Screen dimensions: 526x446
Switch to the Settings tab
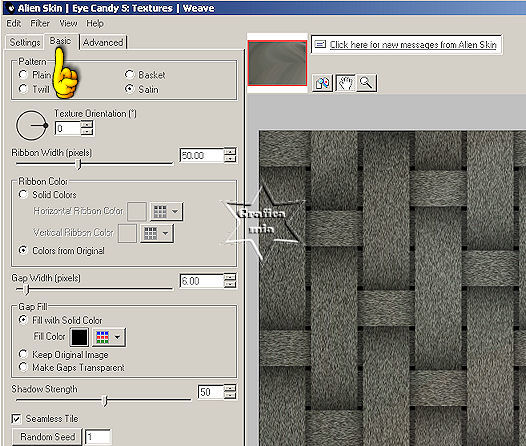click(x=25, y=43)
